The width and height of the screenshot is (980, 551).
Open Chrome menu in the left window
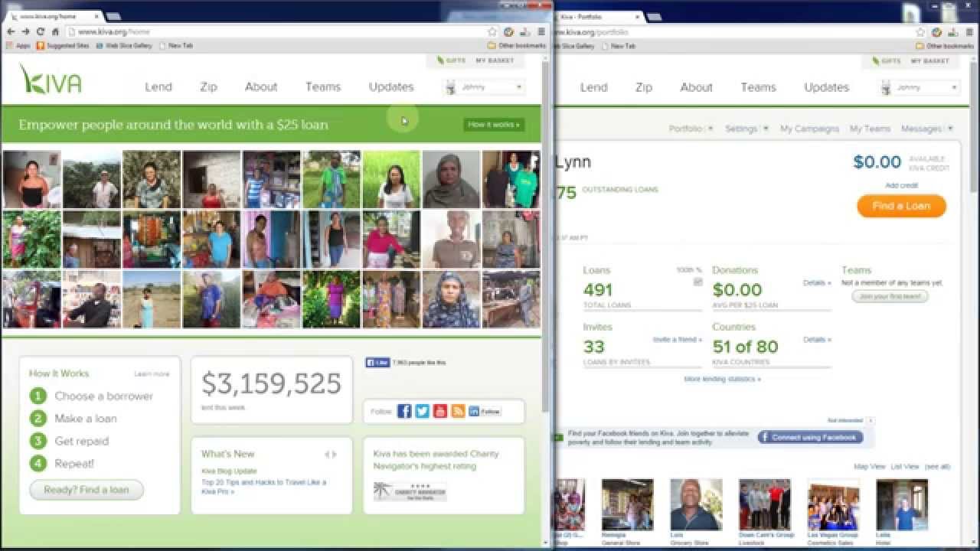pos(541,31)
